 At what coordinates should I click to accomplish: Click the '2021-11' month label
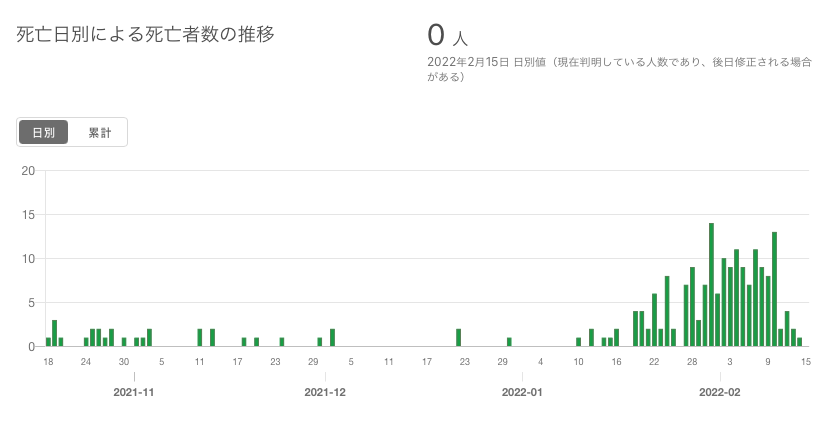pos(134,392)
